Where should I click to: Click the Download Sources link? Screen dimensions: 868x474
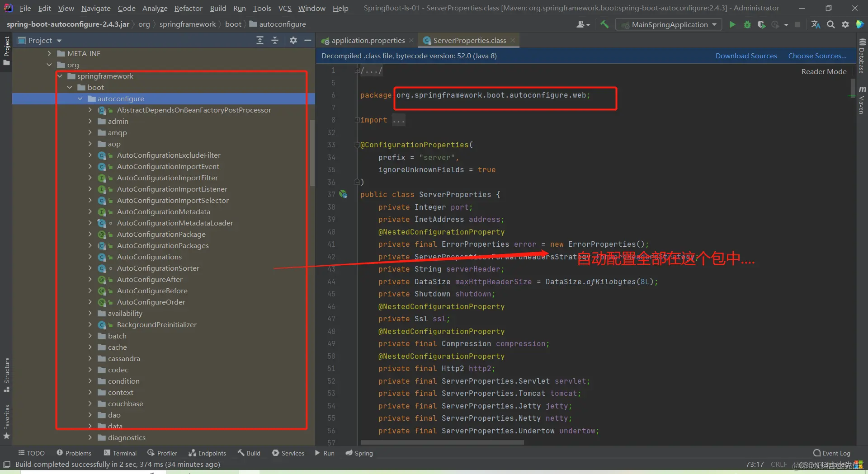point(746,56)
